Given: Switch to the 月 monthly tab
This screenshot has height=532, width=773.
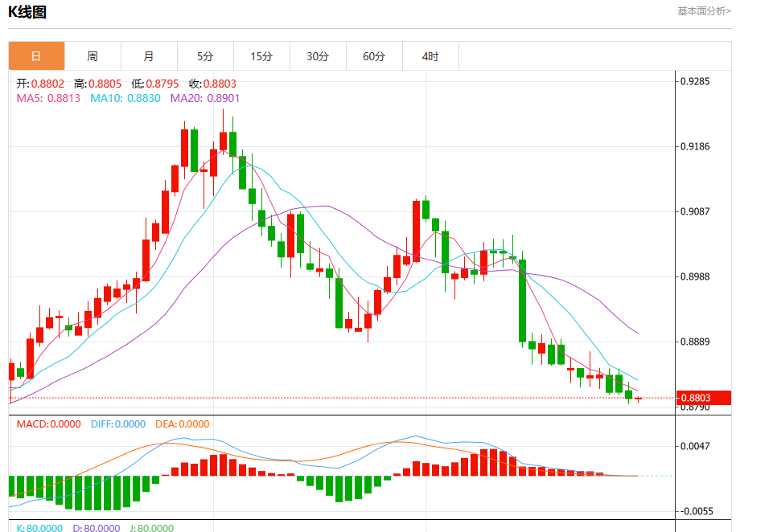Looking at the screenshot, I should [149, 56].
